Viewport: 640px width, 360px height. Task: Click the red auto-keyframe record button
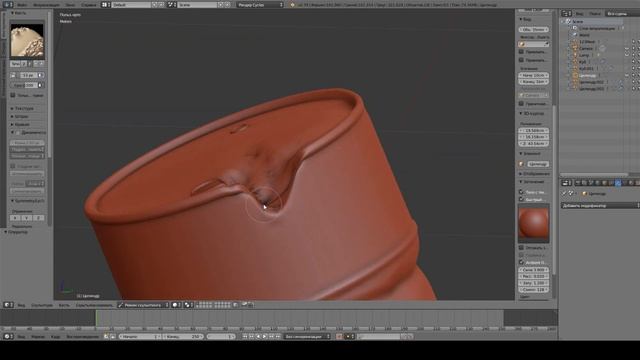[x=339, y=337]
